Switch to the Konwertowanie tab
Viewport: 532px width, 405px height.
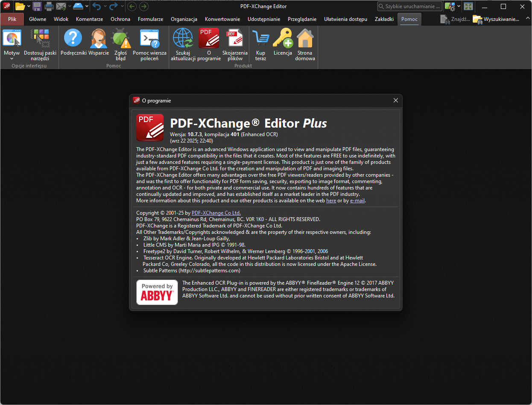222,19
